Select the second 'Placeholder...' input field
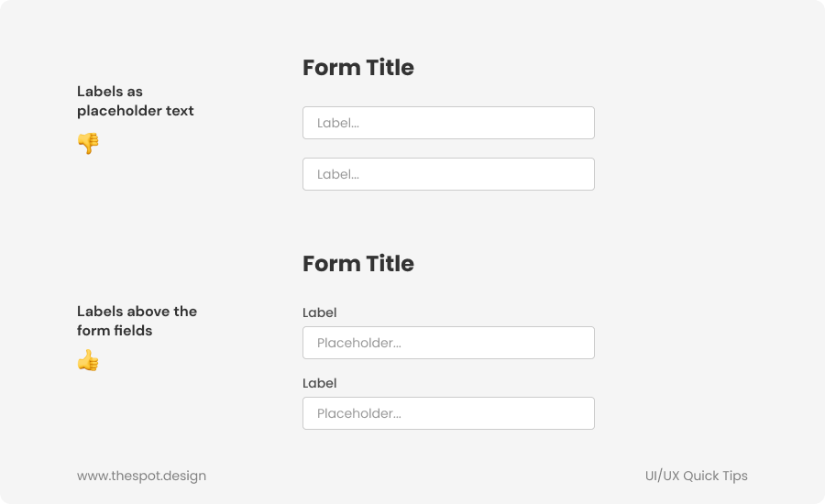Screen dimensions: 825x504 point(448,413)
